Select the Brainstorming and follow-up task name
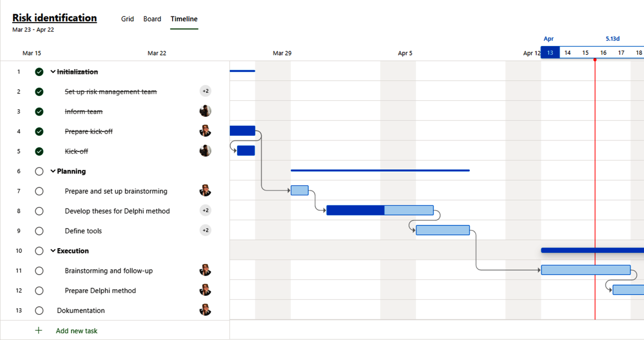 point(109,271)
